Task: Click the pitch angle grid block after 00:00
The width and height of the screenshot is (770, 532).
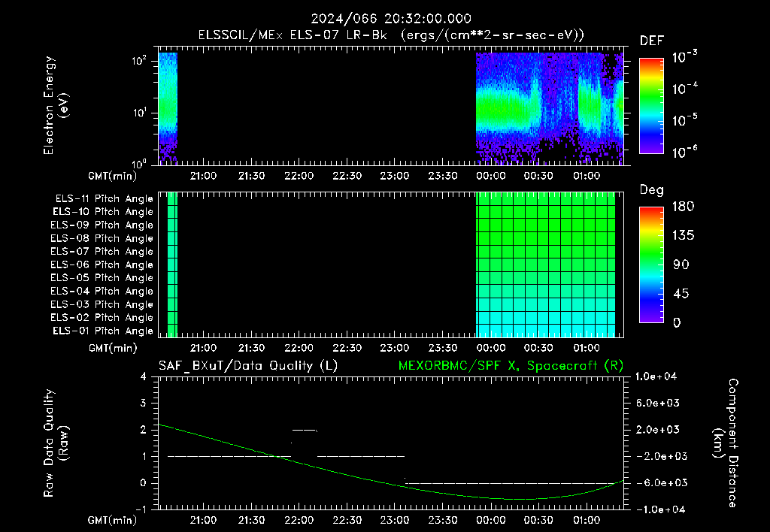Action: click(x=545, y=264)
